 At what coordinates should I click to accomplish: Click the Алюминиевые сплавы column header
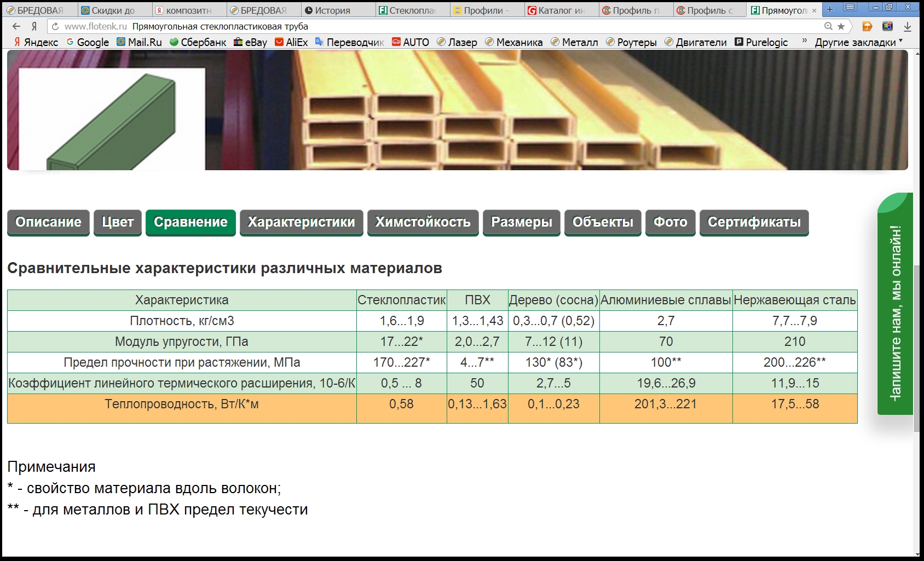click(x=666, y=300)
